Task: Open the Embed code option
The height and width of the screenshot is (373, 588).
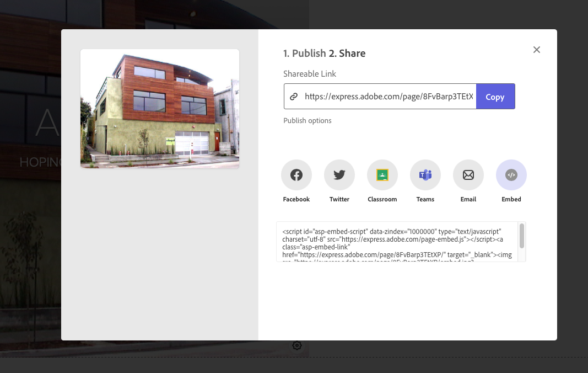Action: point(511,174)
